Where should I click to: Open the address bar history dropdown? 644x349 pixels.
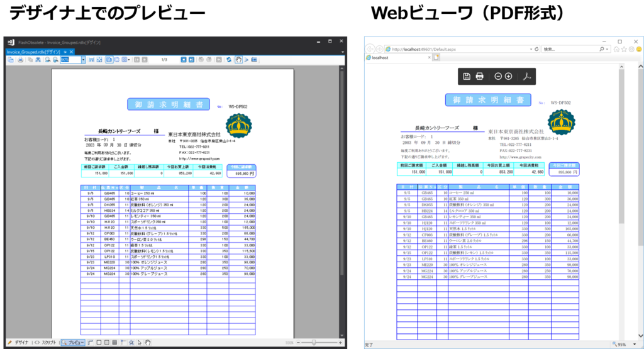pyautogui.click(x=531, y=49)
